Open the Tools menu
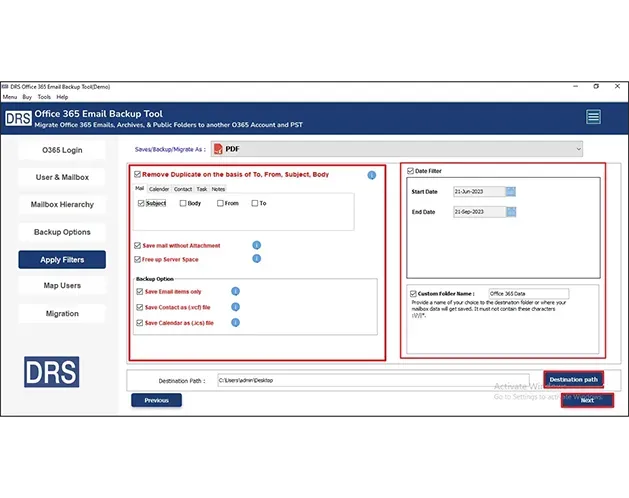The width and height of the screenshot is (629, 498). [44, 97]
